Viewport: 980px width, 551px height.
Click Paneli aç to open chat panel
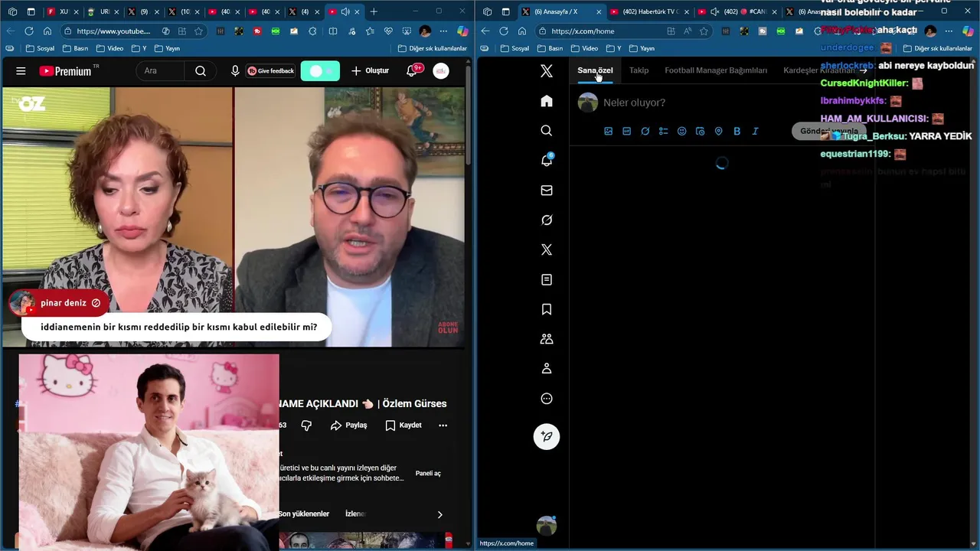[x=428, y=473]
